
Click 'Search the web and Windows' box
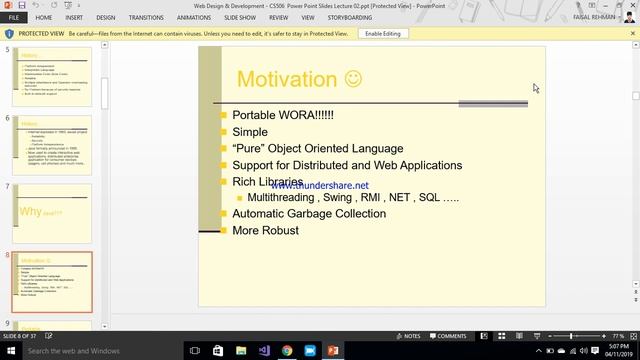pyautogui.click(x=103, y=351)
